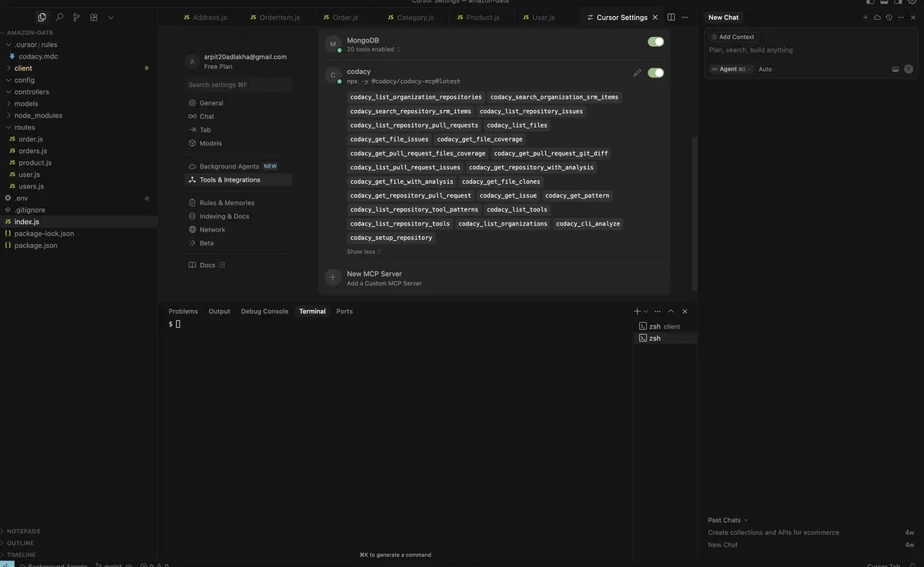Open 'Create collections and APIs for ecommerce' chat

pyautogui.click(x=774, y=532)
